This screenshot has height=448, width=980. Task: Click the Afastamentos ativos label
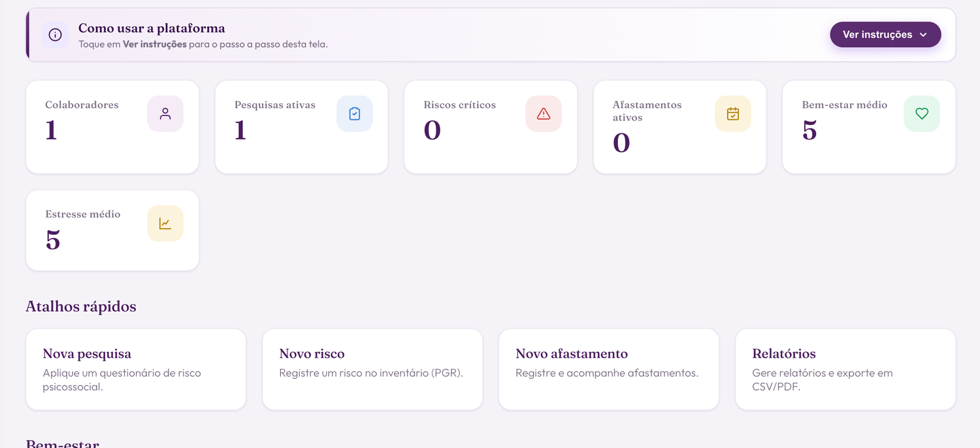[647, 111]
